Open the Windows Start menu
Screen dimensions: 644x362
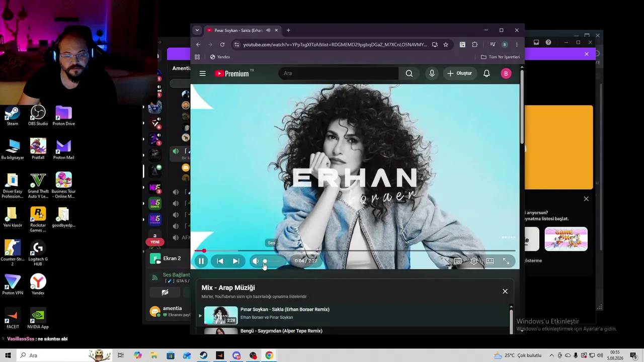[8, 355]
